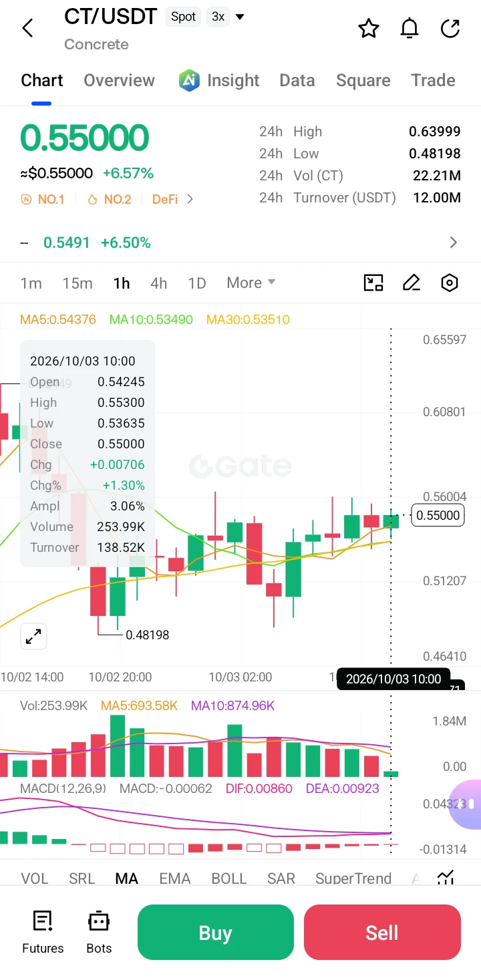Open price alert bell icon
Viewport: 481px width, 980px height.
[x=410, y=28]
